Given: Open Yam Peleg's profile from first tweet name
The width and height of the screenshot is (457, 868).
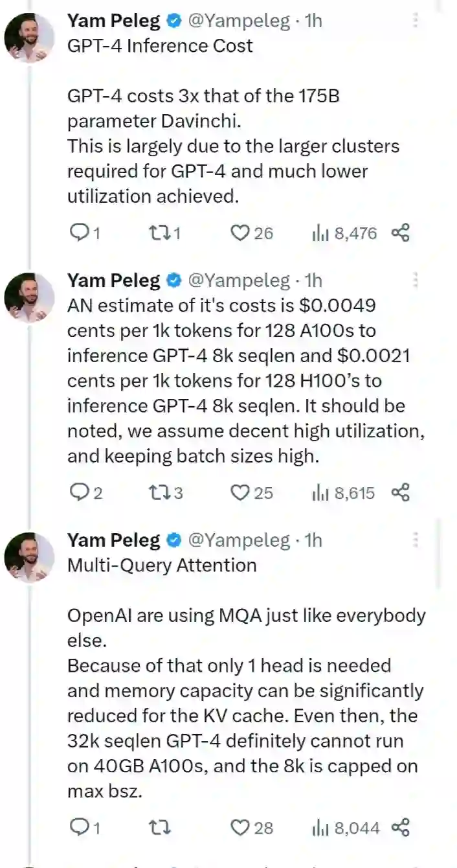Looking at the screenshot, I should click(x=113, y=21).
